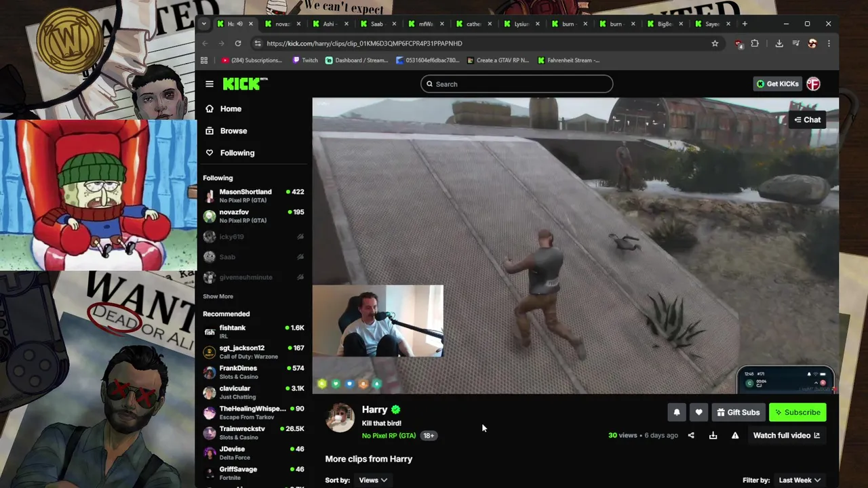The width and height of the screenshot is (868, 488).
Task: Click the Get KICKs button
Action: pos(777,84)
